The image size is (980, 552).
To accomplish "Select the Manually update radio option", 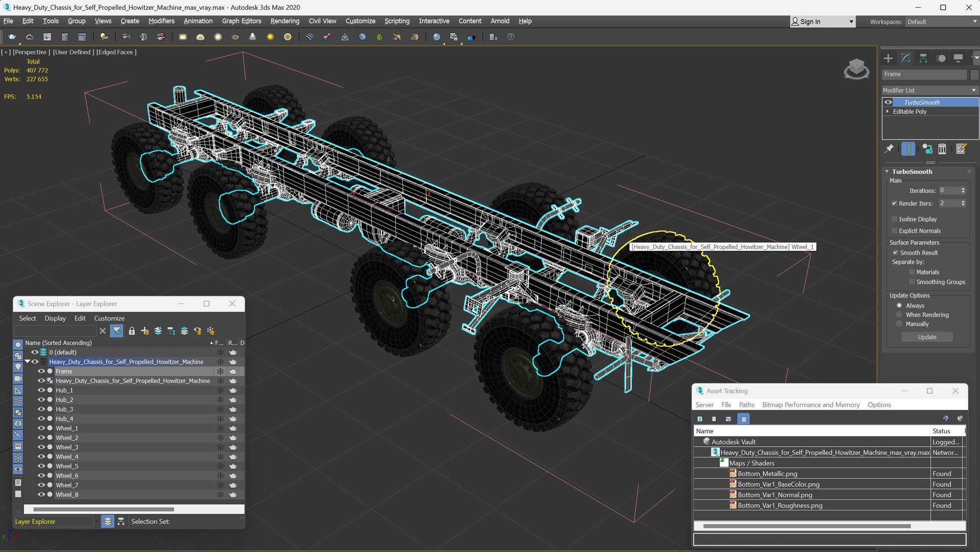I will click(899, 324).
